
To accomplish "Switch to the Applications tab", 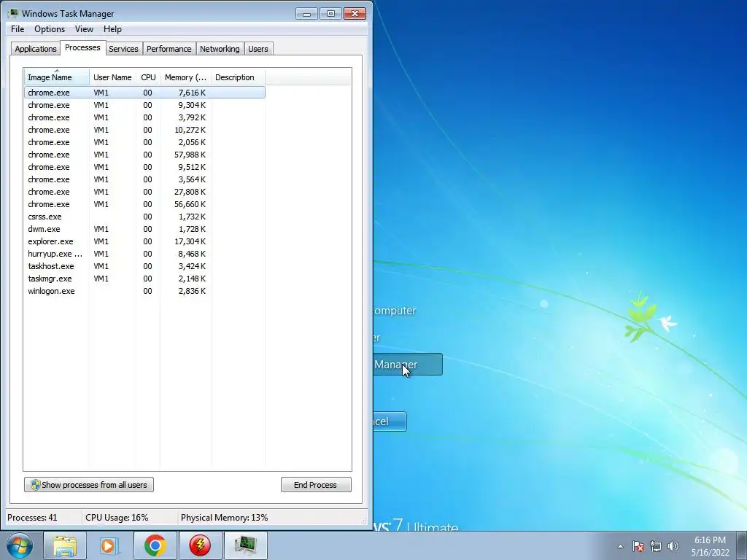I will (36, 49).
